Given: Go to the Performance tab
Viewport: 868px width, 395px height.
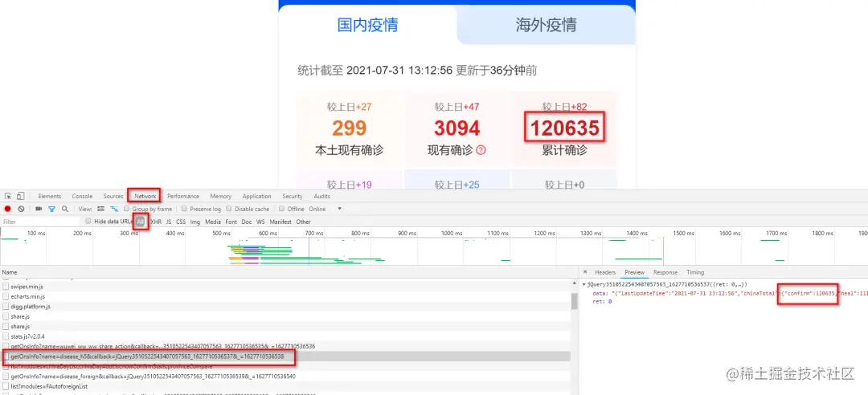Looking at the screenshot, I should [183, 197].
